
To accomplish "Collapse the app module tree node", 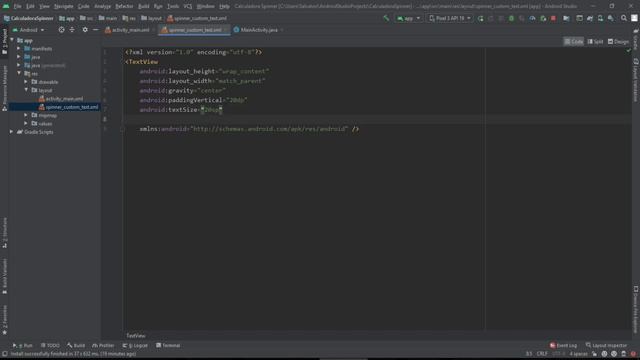I will coord(12,40).
